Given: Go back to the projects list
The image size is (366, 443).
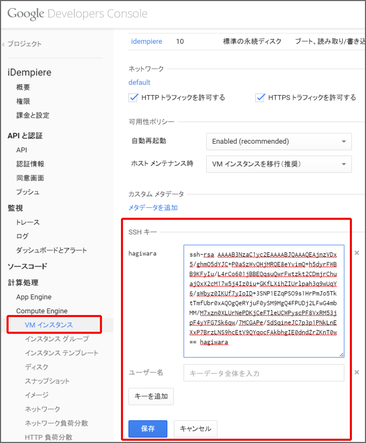Looking at the screenshot, I should point(22,44).
